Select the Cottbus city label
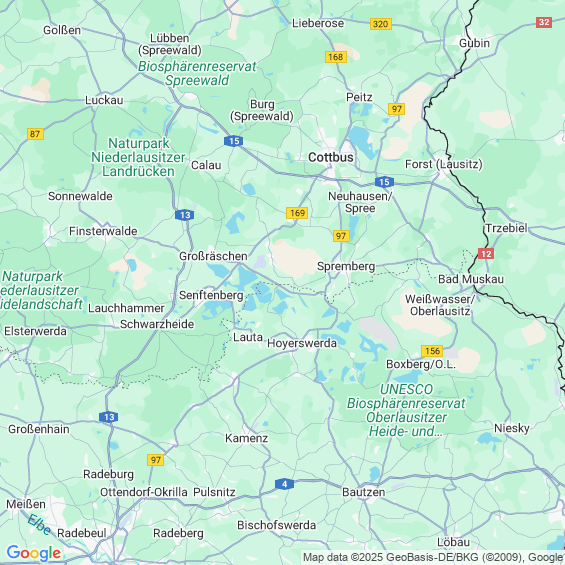565x565 pixels. (331, 157)
